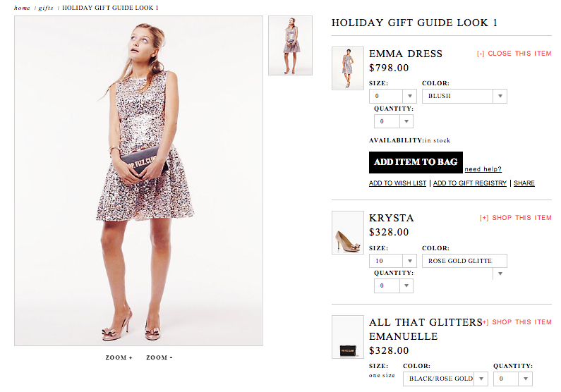561x392 pixels.
Task: Click the Add to Gift Registry link
Action: (x=469, y=183)
